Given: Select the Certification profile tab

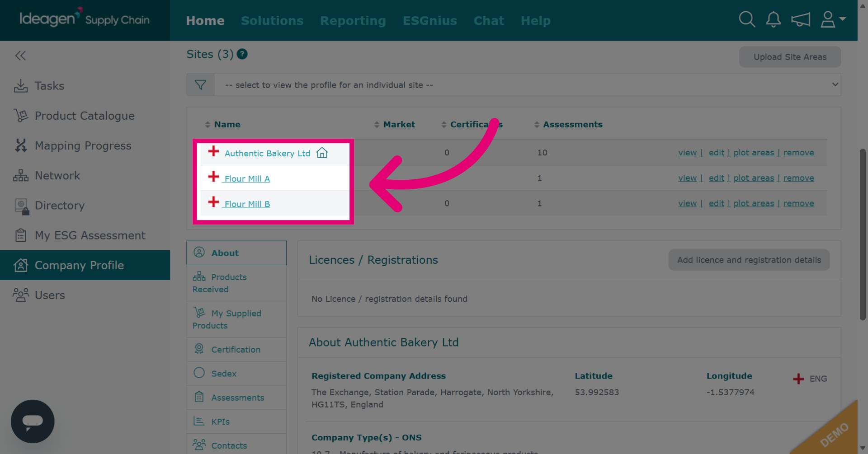Looking at the screenshot, I should coord(236,349).
